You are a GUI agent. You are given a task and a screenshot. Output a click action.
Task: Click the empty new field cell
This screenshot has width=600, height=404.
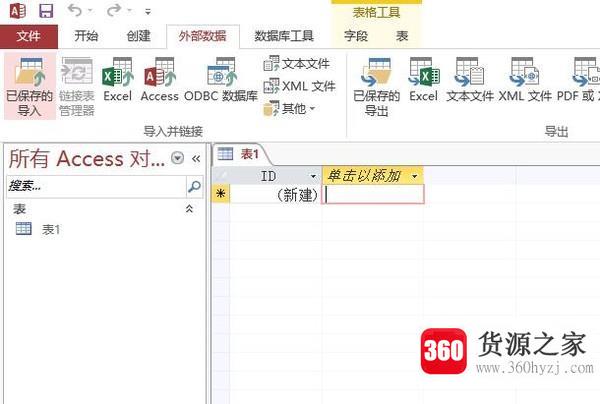(x=374, y=194)
